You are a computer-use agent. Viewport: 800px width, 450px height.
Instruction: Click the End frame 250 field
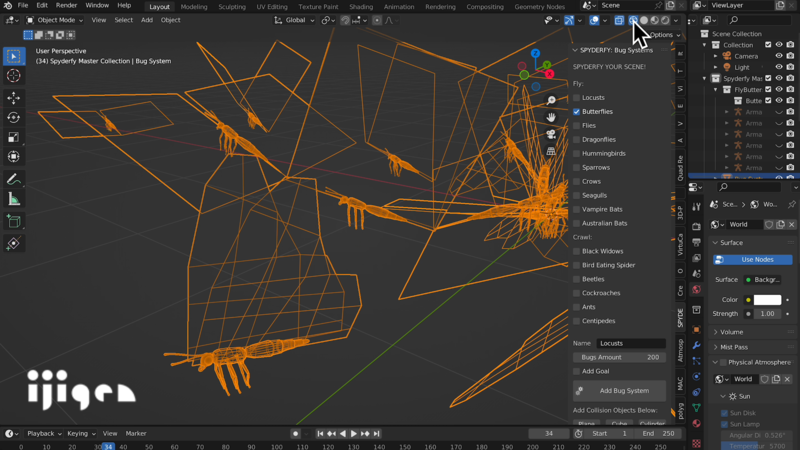(x=659, y=434)
